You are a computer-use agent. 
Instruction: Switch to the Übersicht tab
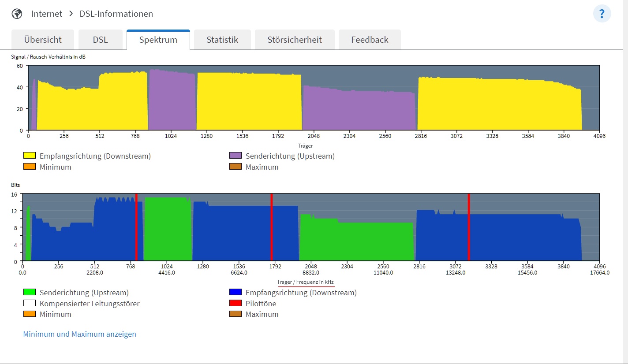click(43, 40)
